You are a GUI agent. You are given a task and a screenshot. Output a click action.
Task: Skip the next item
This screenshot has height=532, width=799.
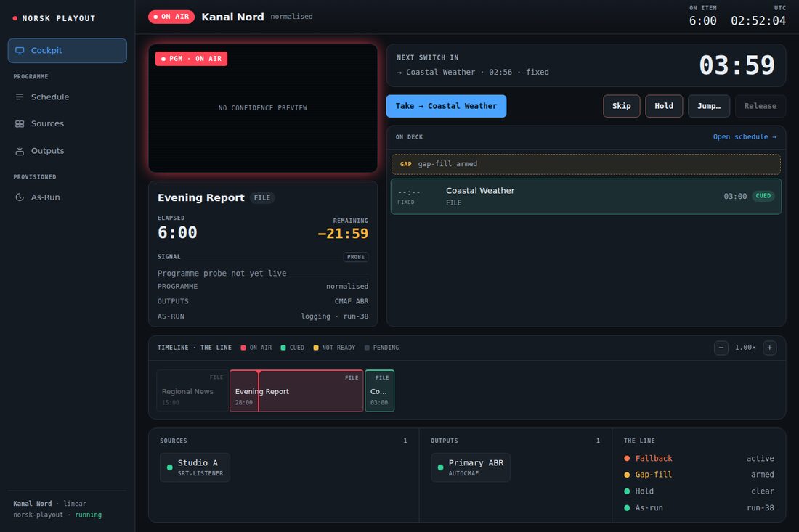pos(622,106)
